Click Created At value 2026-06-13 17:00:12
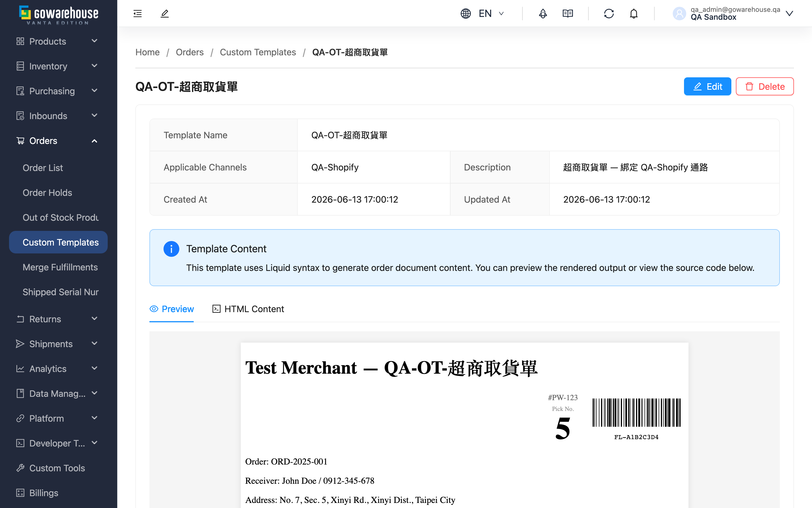The width and height of the screenshot is (812, 508). [x=354, y=200]
